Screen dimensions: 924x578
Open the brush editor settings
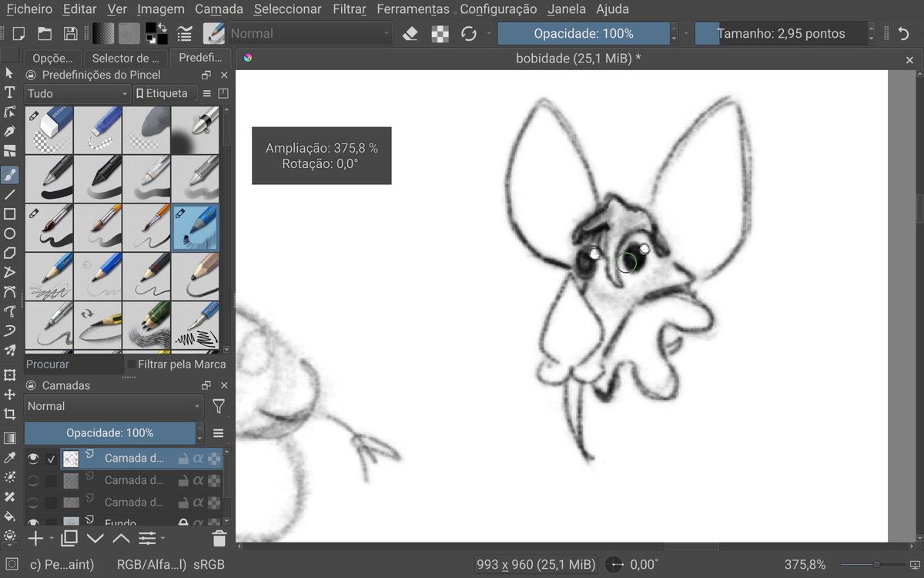point(184,33)
